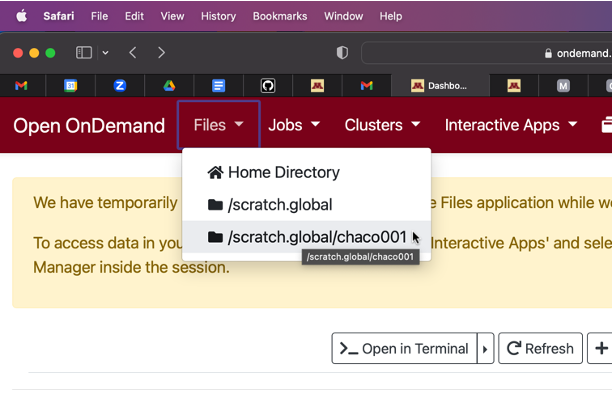This screenshot has width=612, height=398.
Task: Open the Safari menu
Action: tap(59, 16)
